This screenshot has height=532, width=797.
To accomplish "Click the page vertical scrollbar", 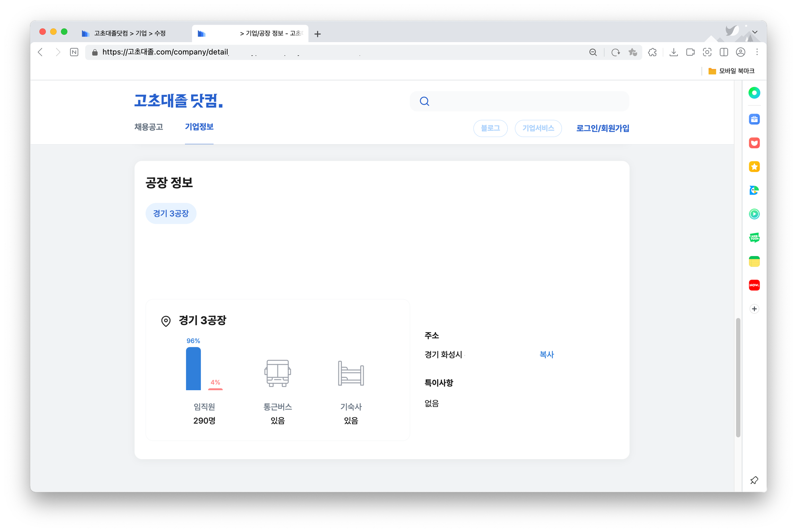I will coord(738,377).
